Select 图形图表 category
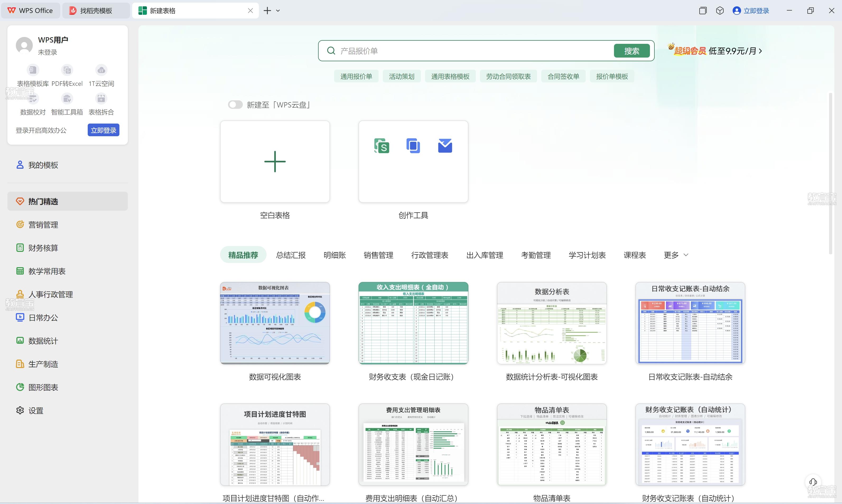Image resolution: width=842 pixels, height=504 pixels. tap(68, 387)
